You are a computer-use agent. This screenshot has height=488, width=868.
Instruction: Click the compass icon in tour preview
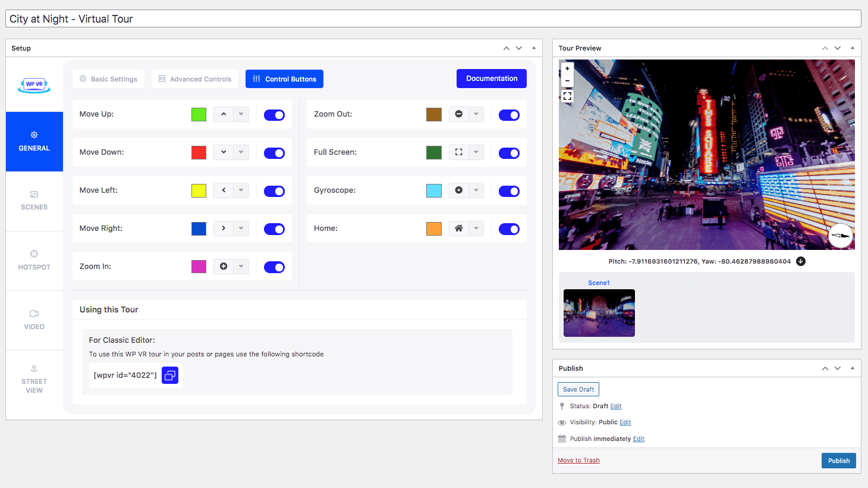[x=841, y=236]
